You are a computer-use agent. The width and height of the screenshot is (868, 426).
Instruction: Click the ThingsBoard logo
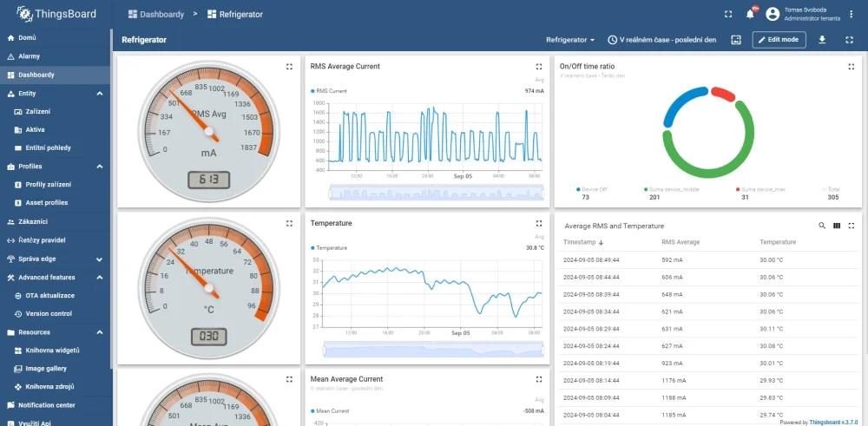click(x=56, y=14)
